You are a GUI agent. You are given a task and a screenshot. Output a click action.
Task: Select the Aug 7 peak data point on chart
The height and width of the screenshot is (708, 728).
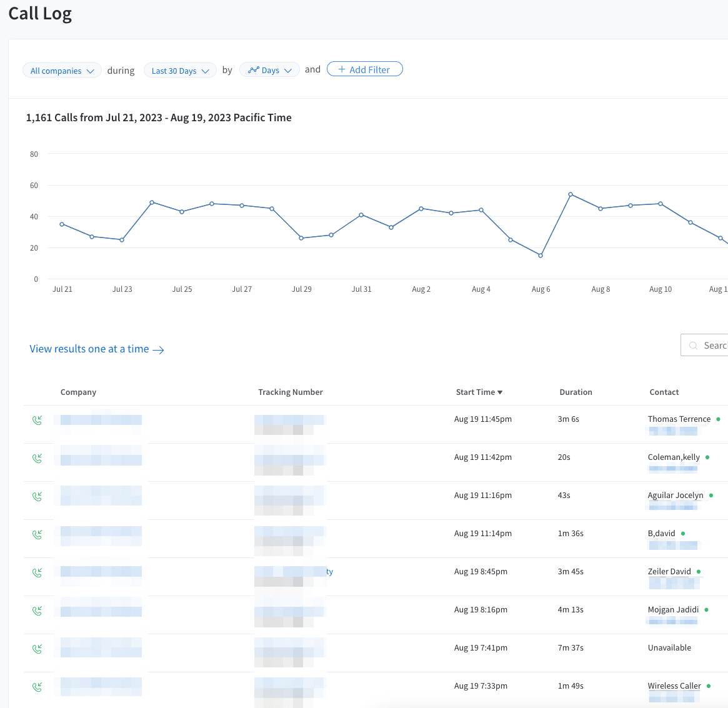(571, 194)
